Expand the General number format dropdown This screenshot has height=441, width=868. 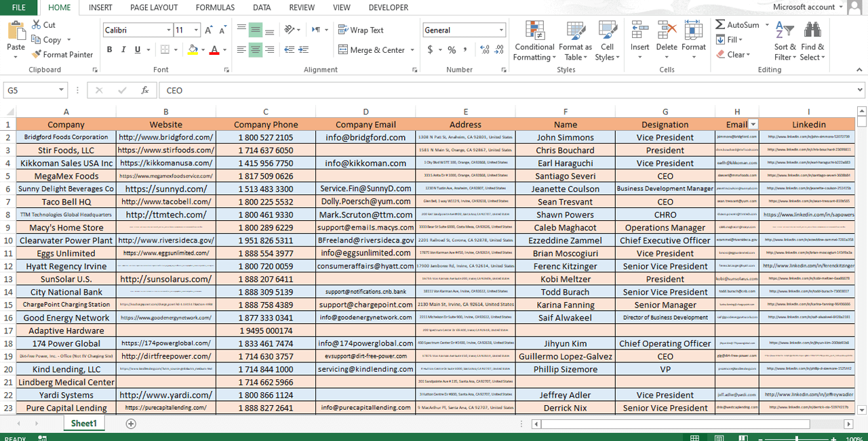tap(501, 30)
